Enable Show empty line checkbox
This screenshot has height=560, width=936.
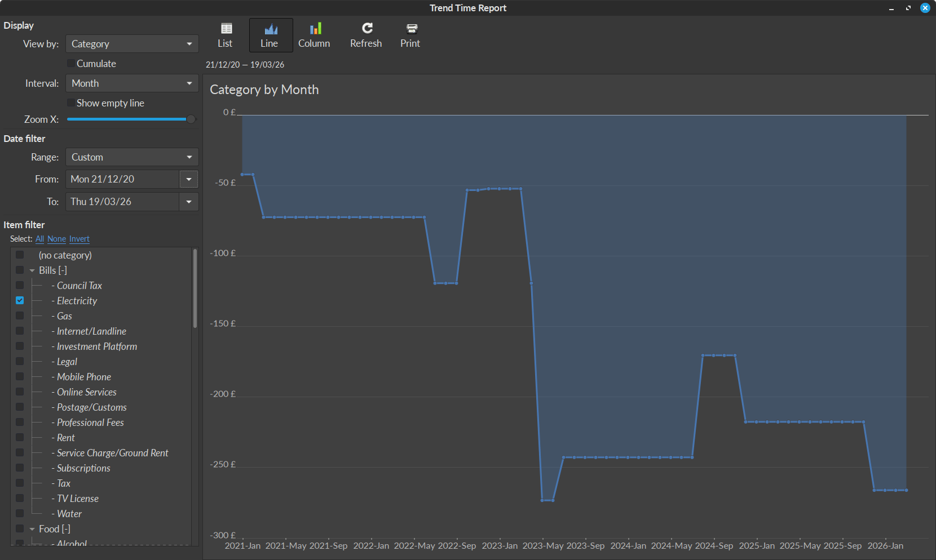point(71,103)
